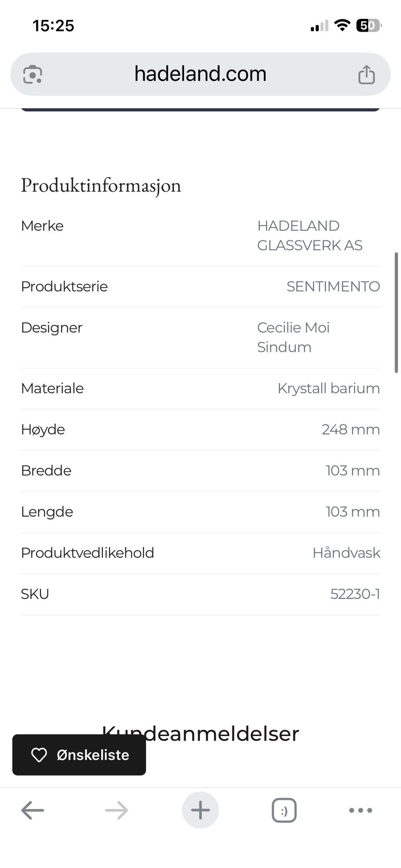Tap the SKU value 52230-1

pos(355,594)
